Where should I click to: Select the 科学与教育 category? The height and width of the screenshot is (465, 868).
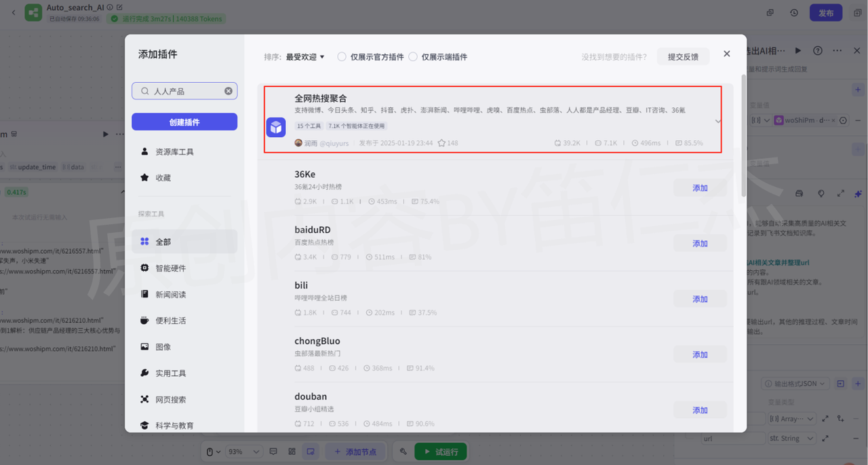(184, 426)
